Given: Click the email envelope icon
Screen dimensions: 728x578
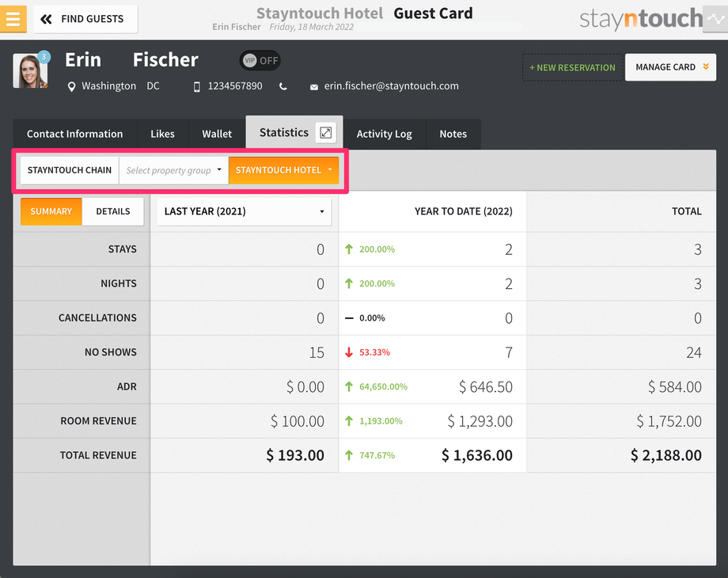Looking at the screenshot, I should (314, 87).
